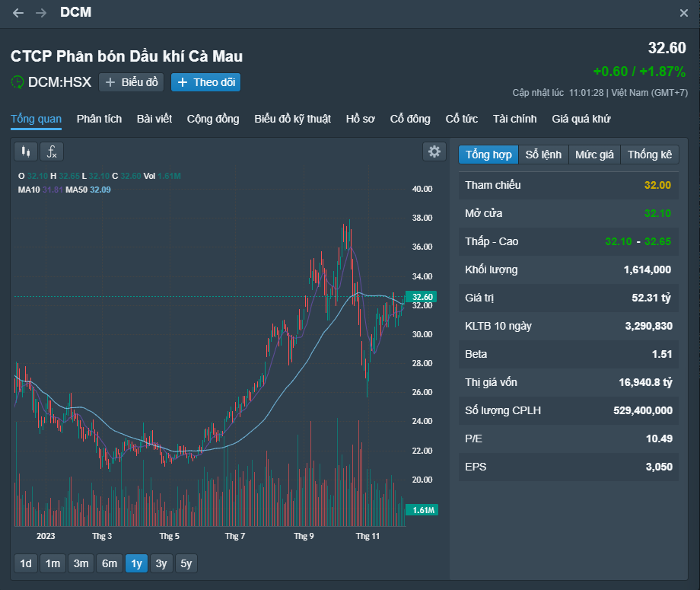Set chart range to 1d
The height and width of the screenshot is (590, 700).
26,563
